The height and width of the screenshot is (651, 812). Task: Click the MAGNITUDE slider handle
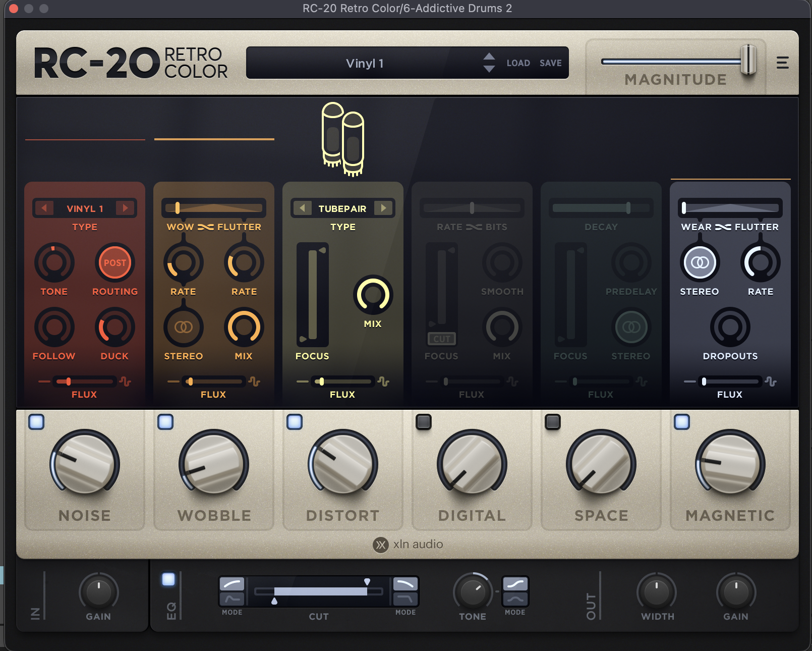click(x=747, y=60)
